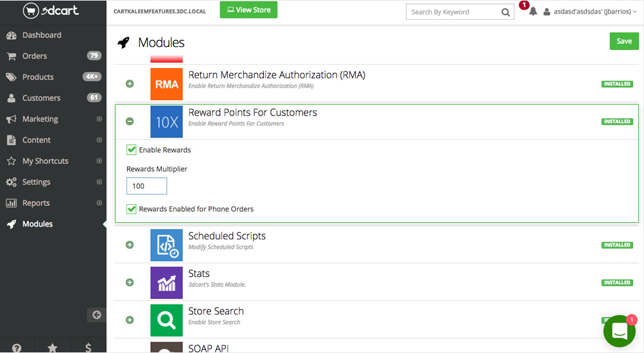Go to Dashboard in the sidebar

click(42, 35)
